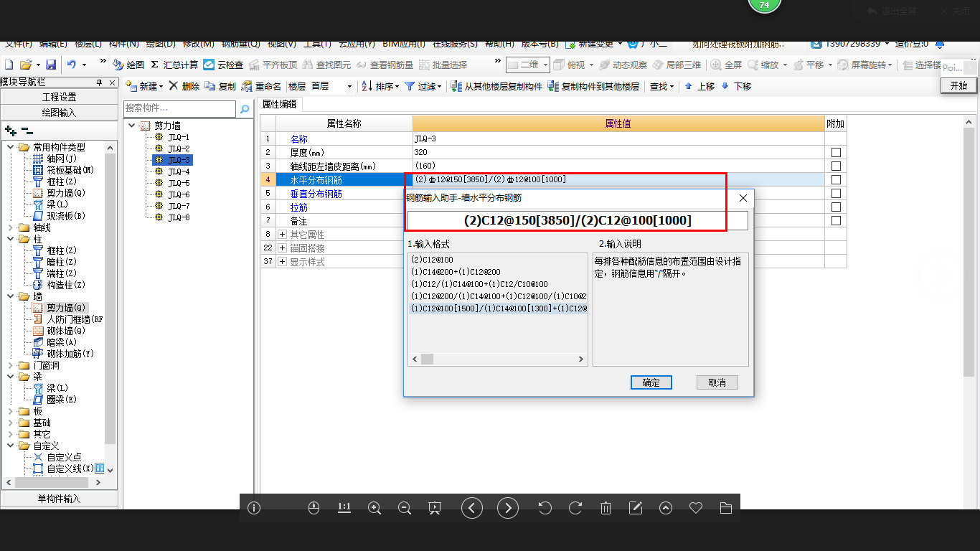
Task: Click the folder icon in viewer bar
Action: pyautogui.click(x=725, y=508)
